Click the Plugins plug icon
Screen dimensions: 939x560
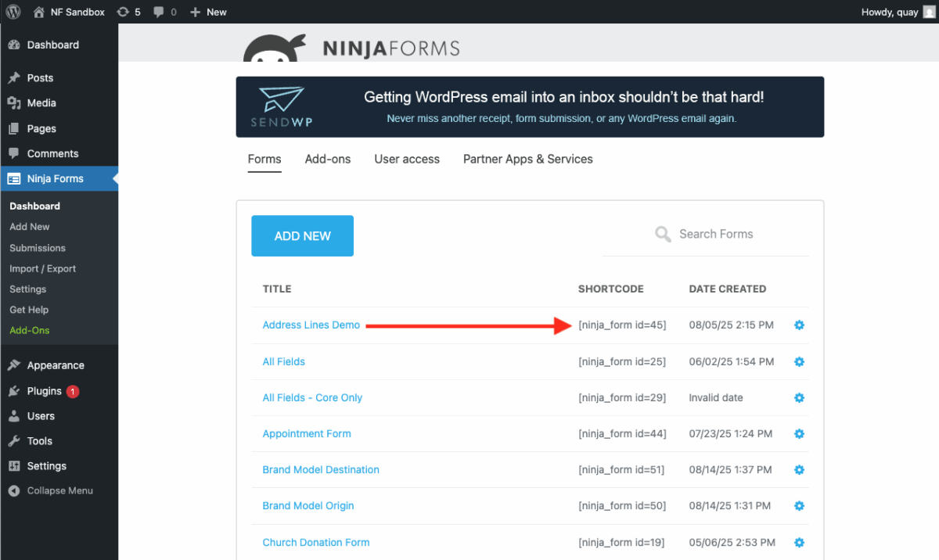coord(14,391)
